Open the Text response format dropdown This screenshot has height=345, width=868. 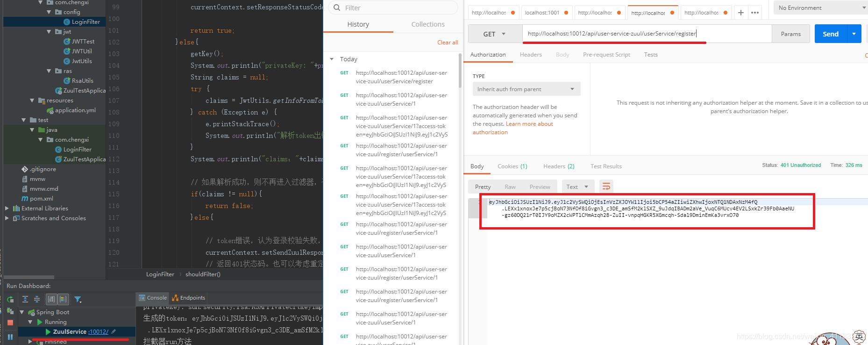578,187
